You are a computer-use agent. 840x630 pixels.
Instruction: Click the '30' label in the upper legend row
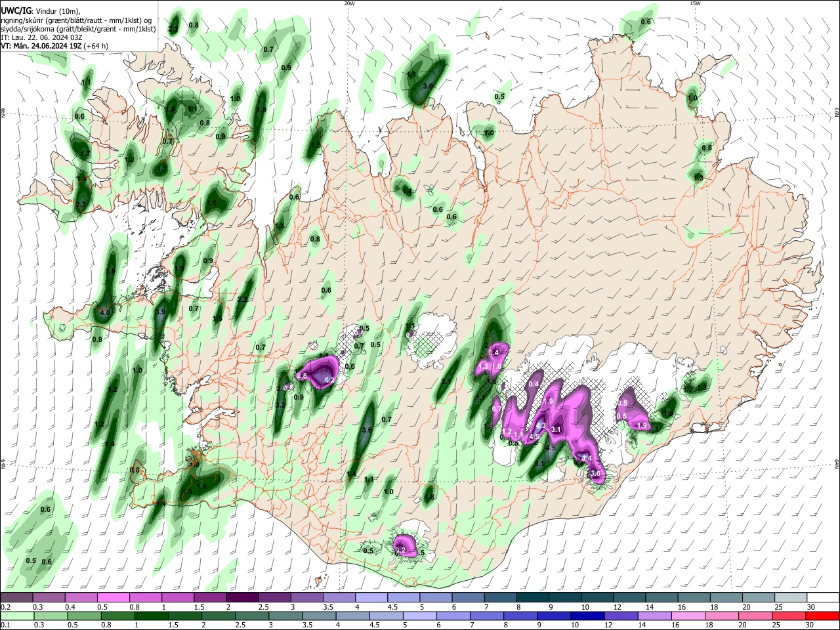[810, 607]
